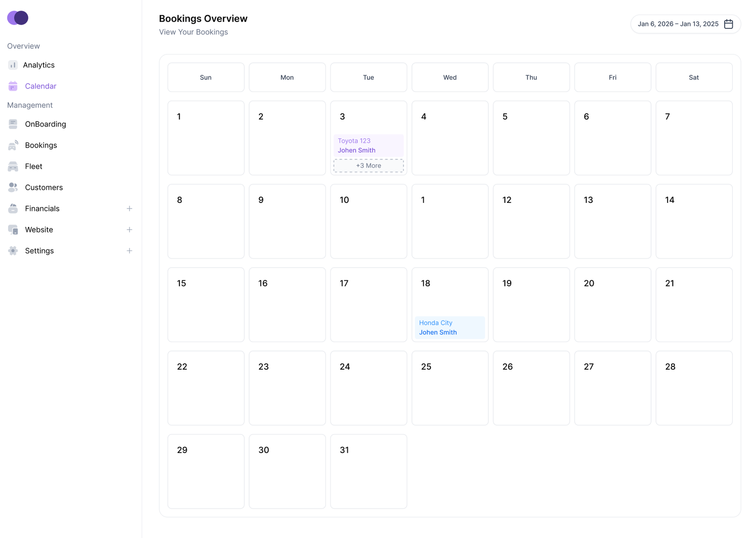This screenshot has width=756, height=538.
Task: Select day 22 cell
Action: (206, 388)
